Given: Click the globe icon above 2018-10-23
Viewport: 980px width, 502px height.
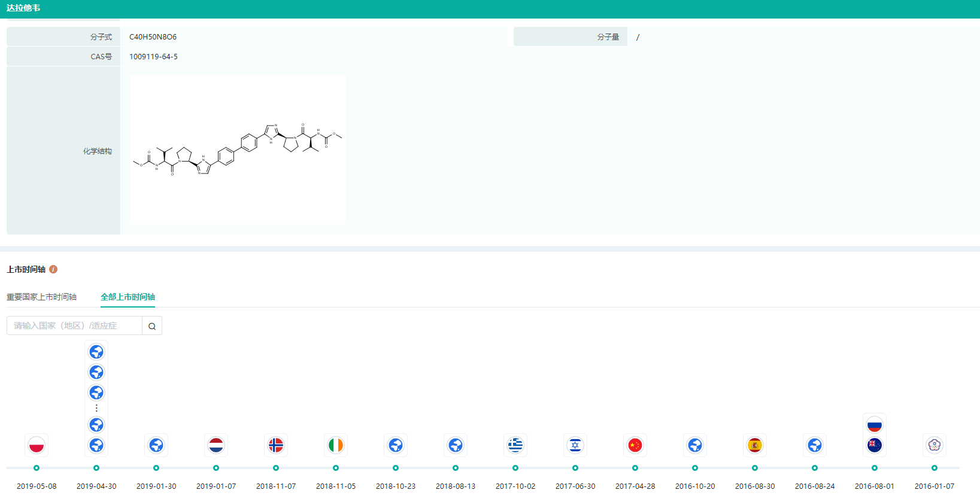Looking at the screenshot, I should tap(396, 445).
